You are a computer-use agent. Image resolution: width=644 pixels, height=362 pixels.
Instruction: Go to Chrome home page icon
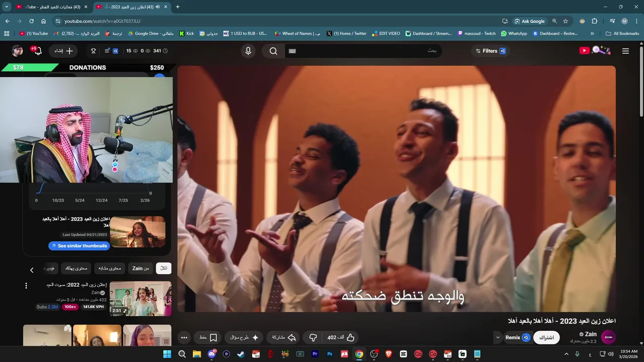pos(44,21)
